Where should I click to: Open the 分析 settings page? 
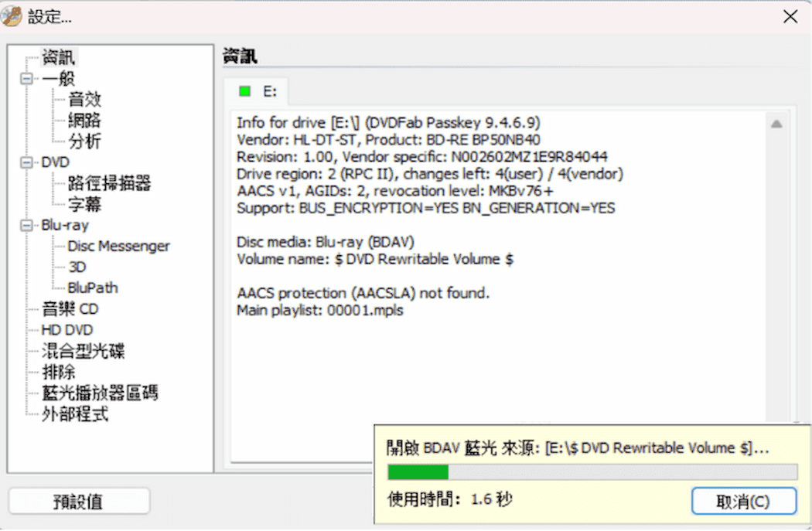pos(84,141)
